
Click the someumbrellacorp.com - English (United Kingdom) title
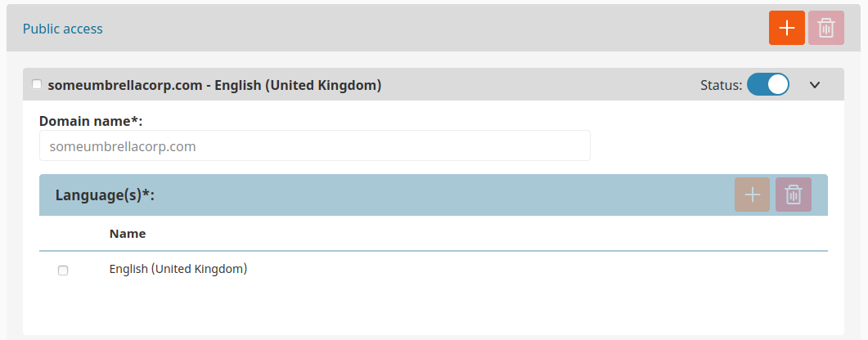(215, 86)
